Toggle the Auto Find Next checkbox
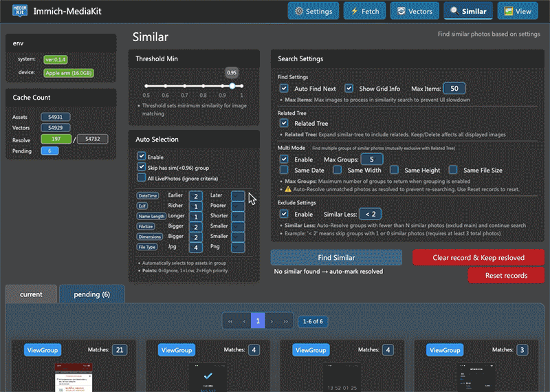Screen dimensions: 550x392 [x=284, y=89]
